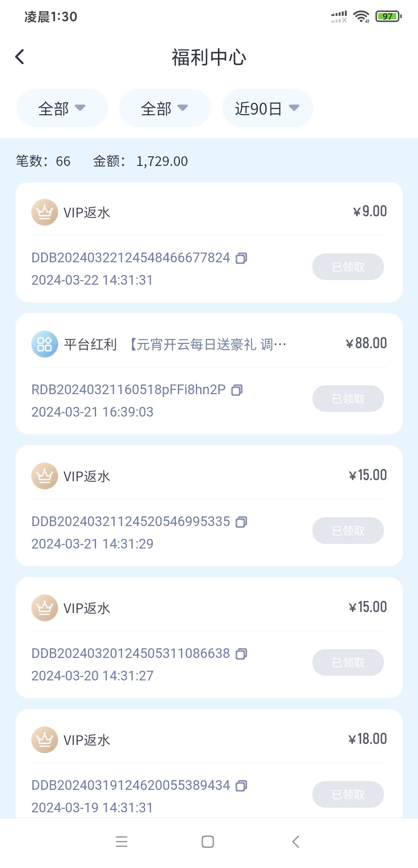Viewport: 418px width, 868px height.
Task: Tap the Android recent apps menu button
Action: (122, 842)
